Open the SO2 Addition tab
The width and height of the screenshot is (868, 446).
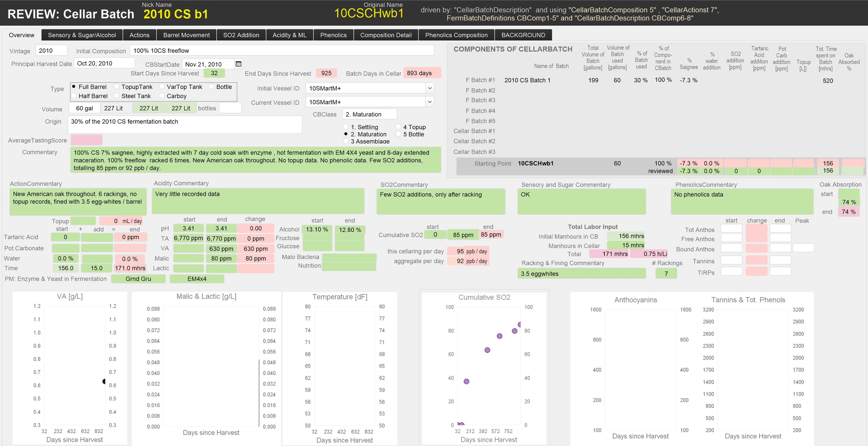click(241, 35)
